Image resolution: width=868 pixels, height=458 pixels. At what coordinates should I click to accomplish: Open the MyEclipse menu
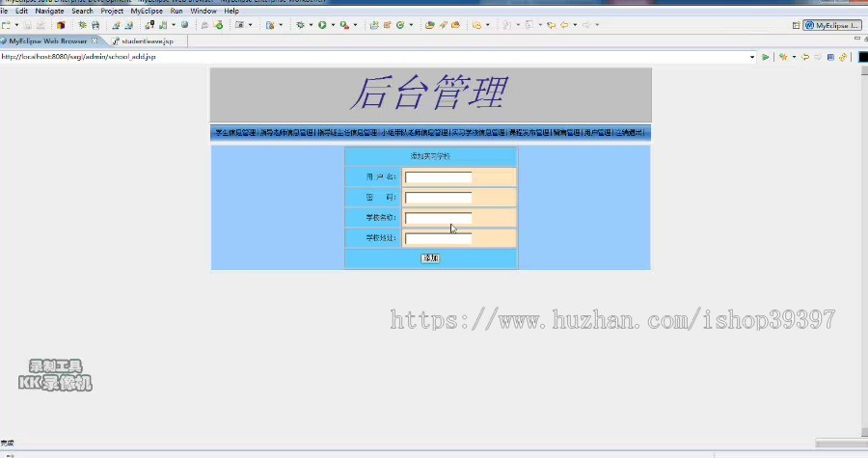click(147, 11)
